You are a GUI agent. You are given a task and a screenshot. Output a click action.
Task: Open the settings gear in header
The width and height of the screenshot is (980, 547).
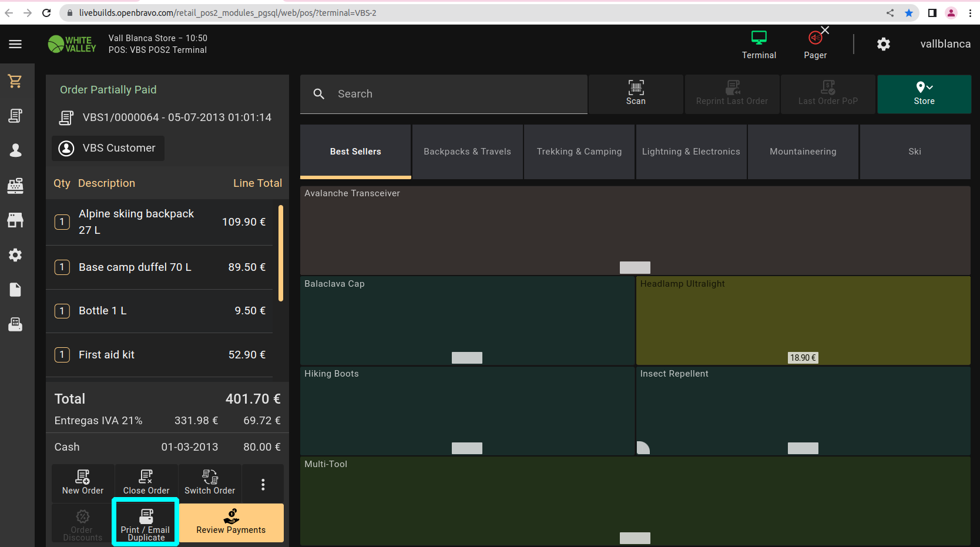883,44
